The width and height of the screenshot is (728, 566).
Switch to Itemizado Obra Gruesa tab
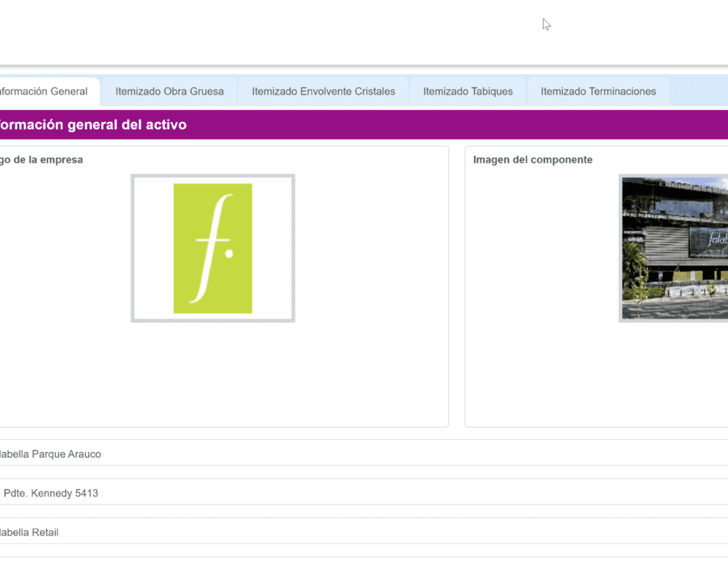pyautogui.click(x=169, y=91)
